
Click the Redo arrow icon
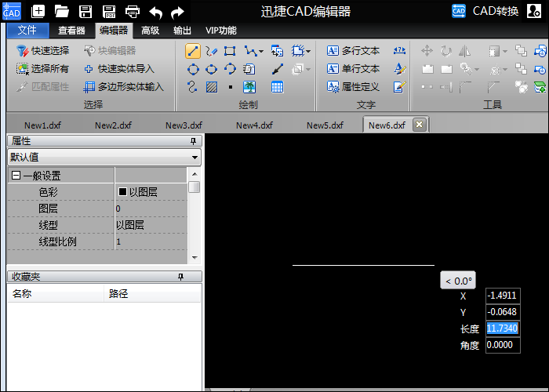pos(177,13)
